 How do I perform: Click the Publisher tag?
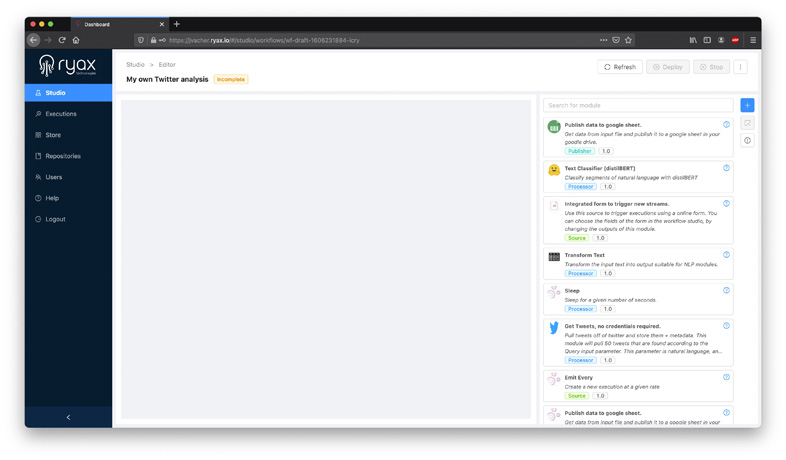579,151
